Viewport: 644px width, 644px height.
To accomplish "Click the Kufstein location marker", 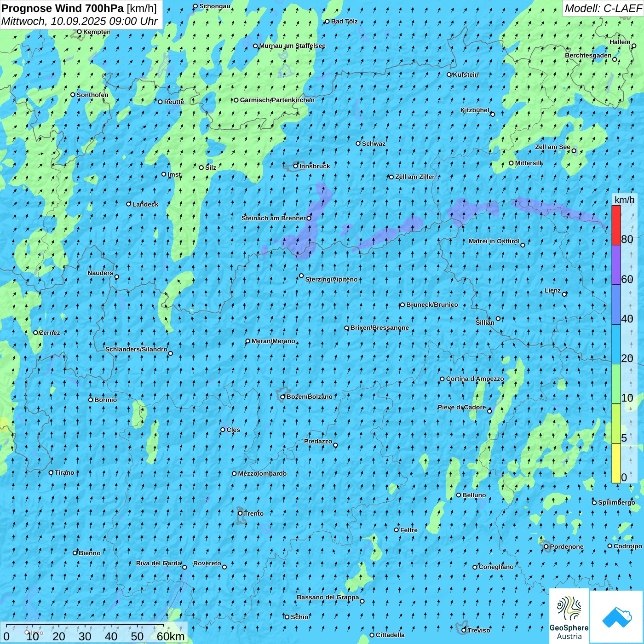I will coord(449,75).
